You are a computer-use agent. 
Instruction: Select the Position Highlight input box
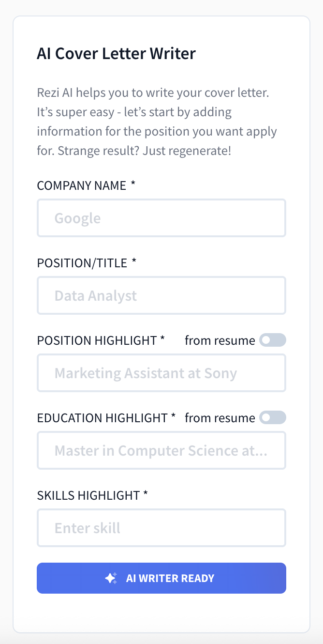tap(161, 373)
